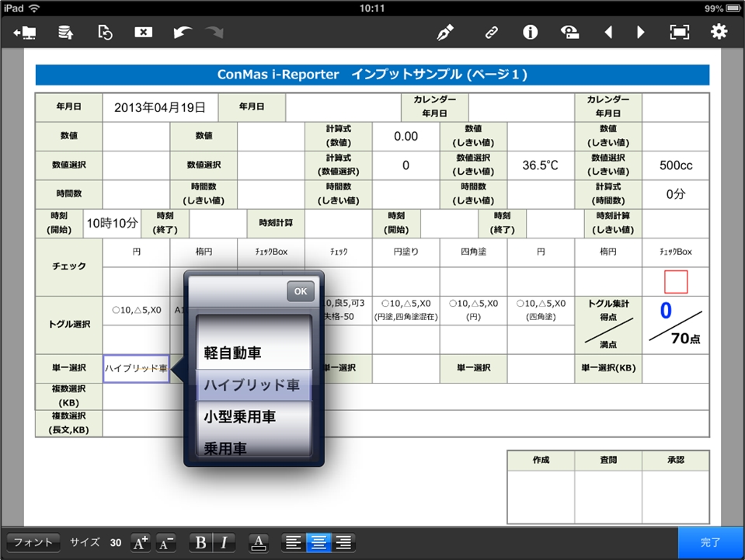Tap the pen tool icon in toolbar
Viewport: 745px width, 560px height.
pos(445,32)
